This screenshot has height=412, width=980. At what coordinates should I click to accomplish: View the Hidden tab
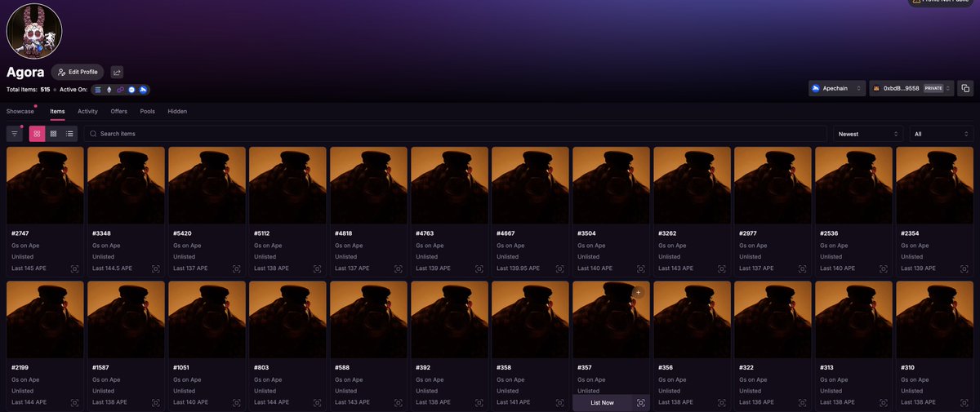click(177, 111)
